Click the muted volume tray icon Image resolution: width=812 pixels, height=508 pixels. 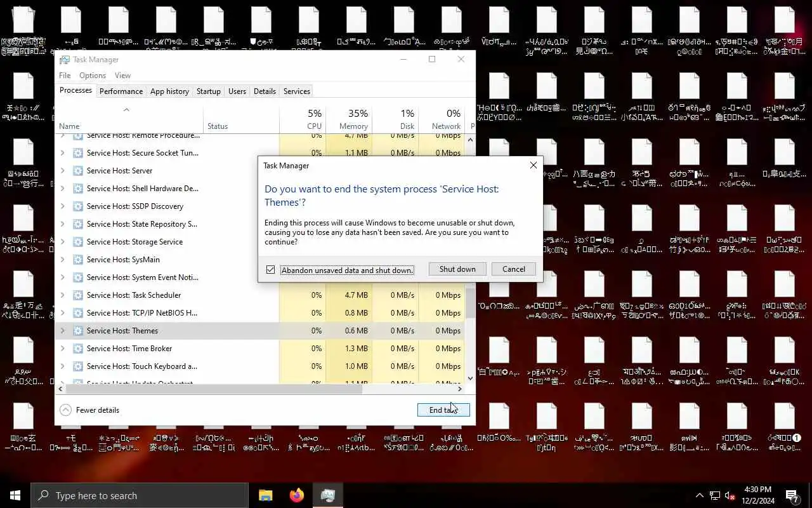tap(730, 495)
